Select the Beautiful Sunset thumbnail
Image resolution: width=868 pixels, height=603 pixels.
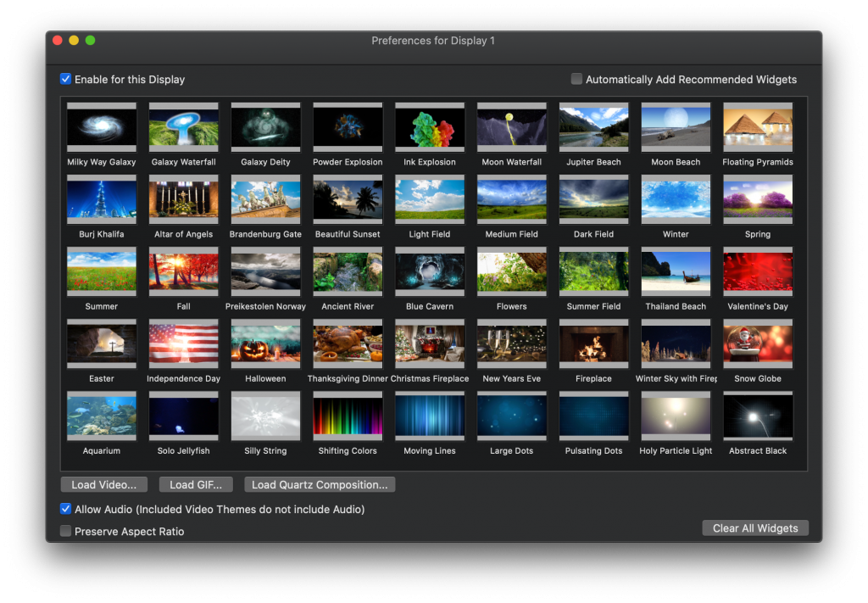pyautogui.click(x=348, y=199)
